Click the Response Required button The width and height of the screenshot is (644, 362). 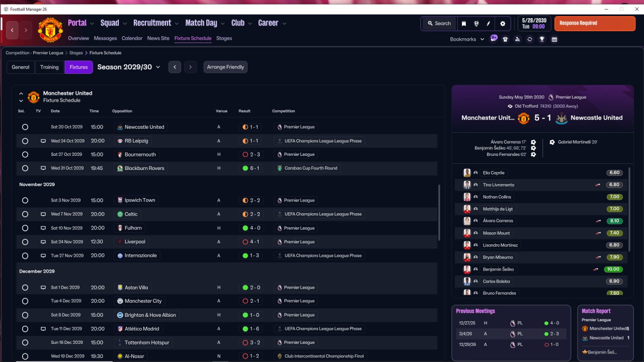click(x=595, y=23)
